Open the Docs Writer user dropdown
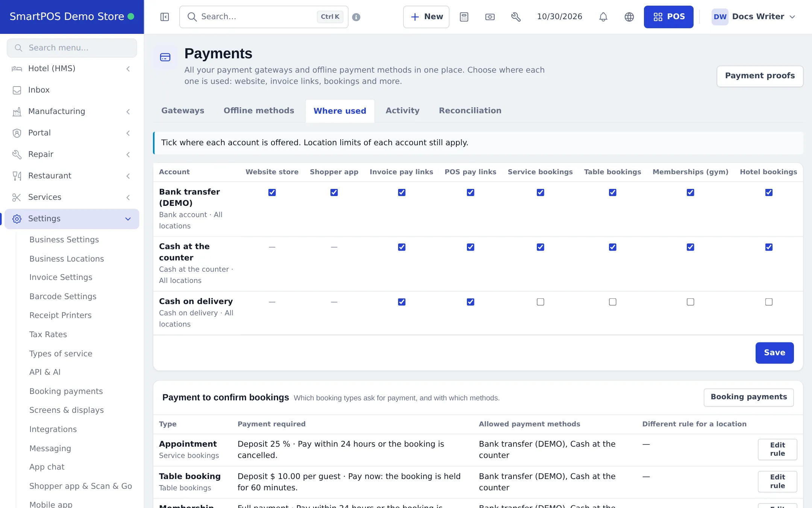This screenshot has width=812, height=508. click(x=754, y=17)
